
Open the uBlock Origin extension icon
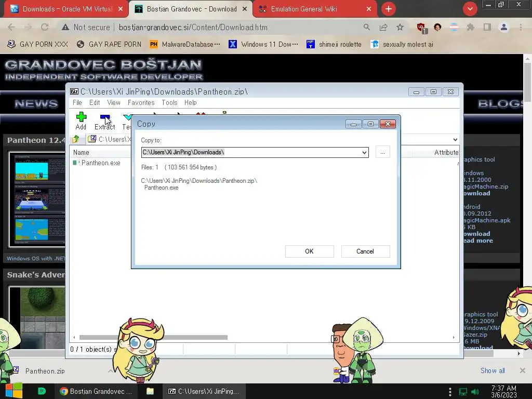click(422, 28)
